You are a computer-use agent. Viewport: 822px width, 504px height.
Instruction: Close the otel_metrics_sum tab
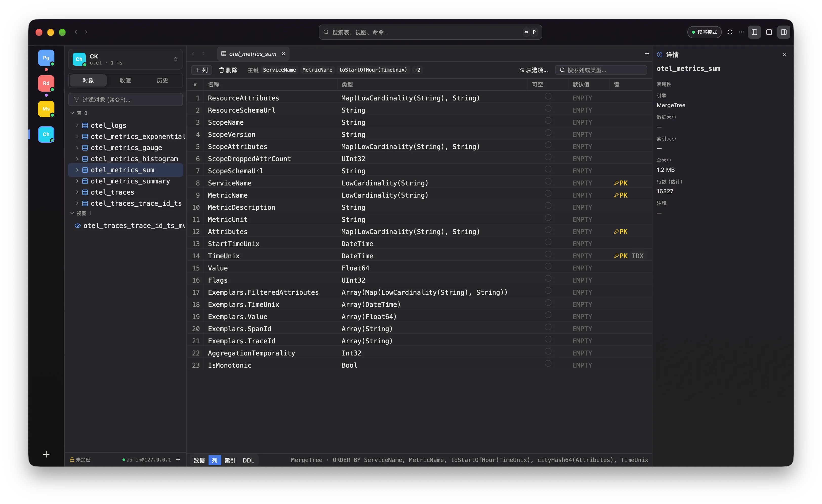[x=283, y=54]
